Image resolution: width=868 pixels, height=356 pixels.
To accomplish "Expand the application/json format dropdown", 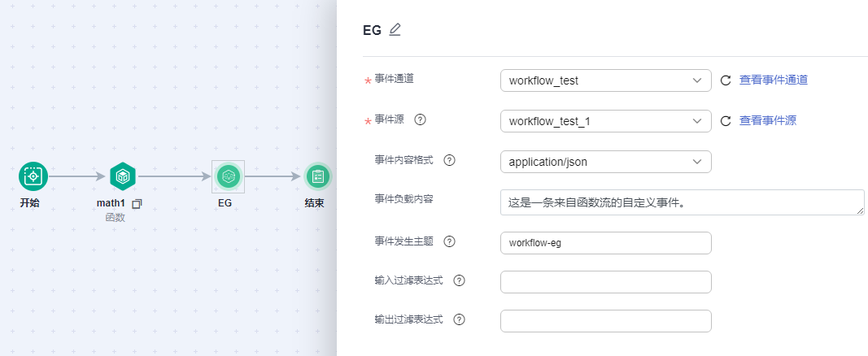I will [605, 162].
